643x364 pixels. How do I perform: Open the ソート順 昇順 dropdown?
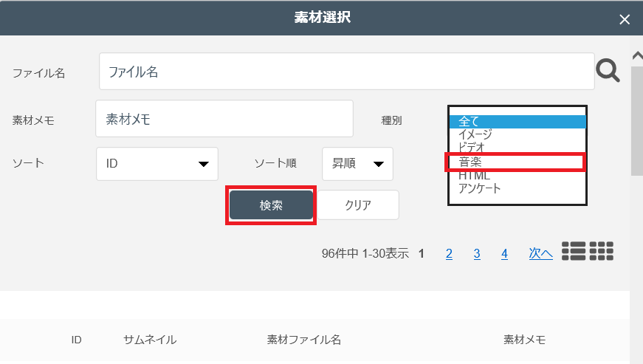(357, 164)
